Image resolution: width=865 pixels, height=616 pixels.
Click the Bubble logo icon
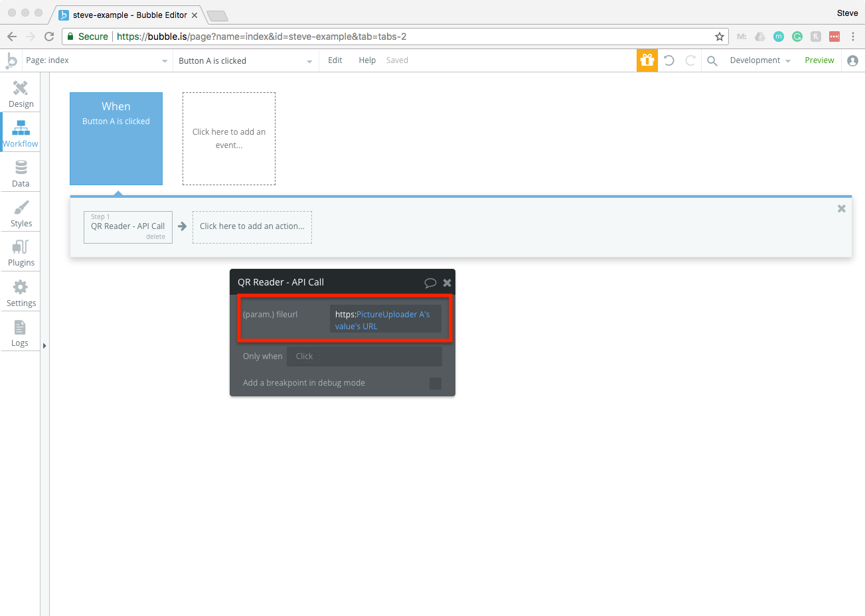pyautogui.click(x=11, y=60)
